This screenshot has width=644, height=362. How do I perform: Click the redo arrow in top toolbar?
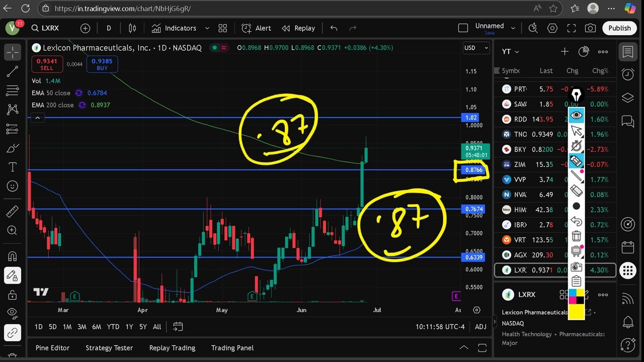pyautogui.click(x=353, y=28)
